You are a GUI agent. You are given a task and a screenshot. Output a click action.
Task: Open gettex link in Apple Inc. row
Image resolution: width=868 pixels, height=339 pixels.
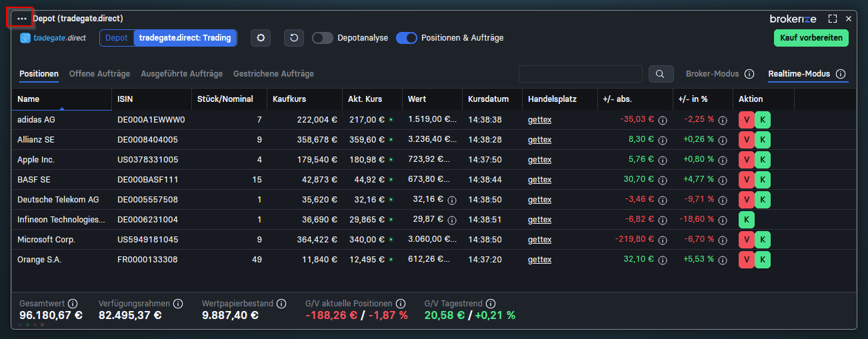[x=539, y=160]
